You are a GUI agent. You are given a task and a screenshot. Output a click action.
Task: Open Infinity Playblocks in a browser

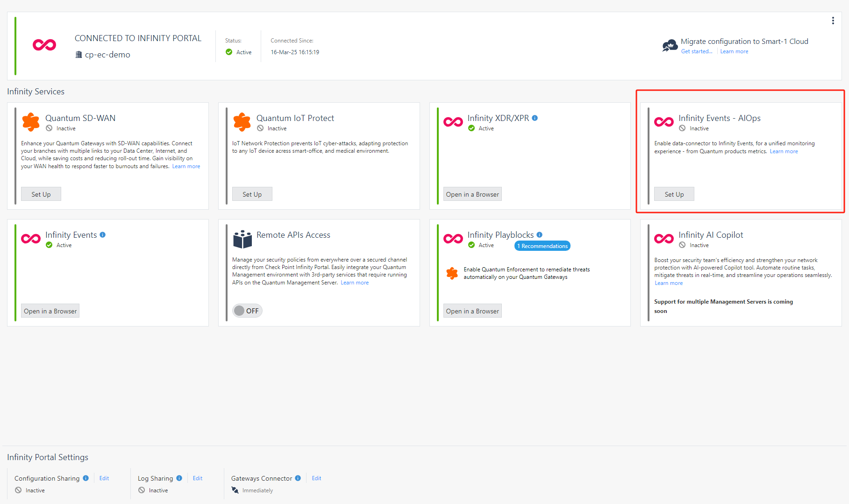(472, 311)
